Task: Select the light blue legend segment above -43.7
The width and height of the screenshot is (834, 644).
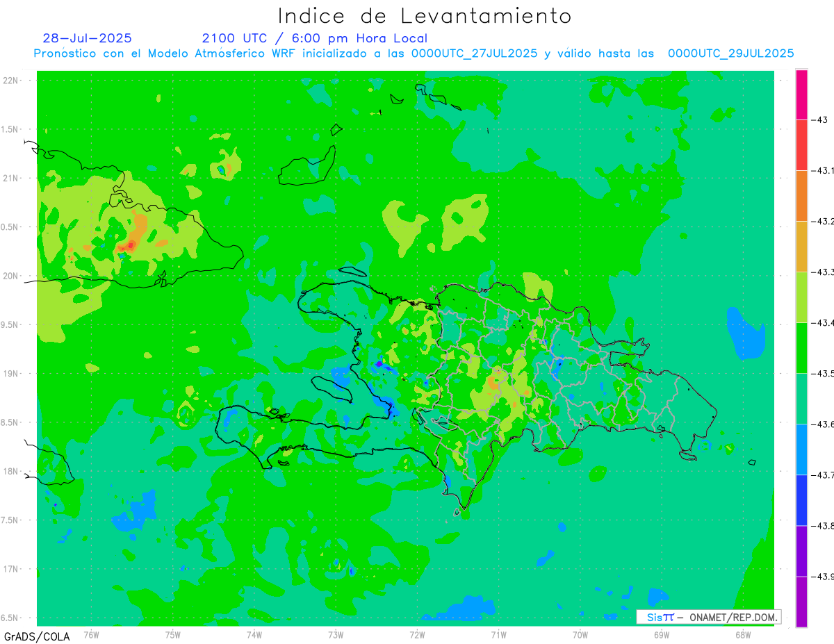Action: [801, 449]
